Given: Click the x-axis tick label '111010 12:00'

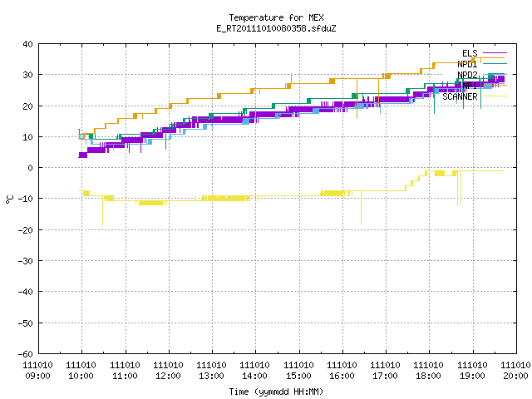Looking at the screenshot, I should (x=168, y=371).
